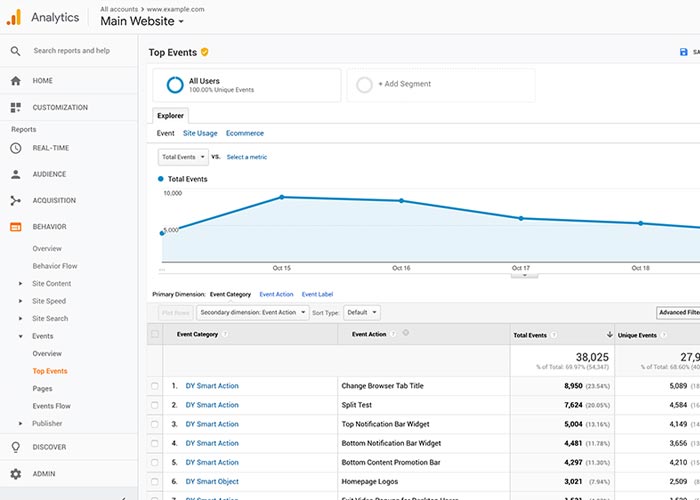Switch to the Ecommerce tab
This screenshot has width=700, height=500.
pyautogui.click(x=245, y=133)
